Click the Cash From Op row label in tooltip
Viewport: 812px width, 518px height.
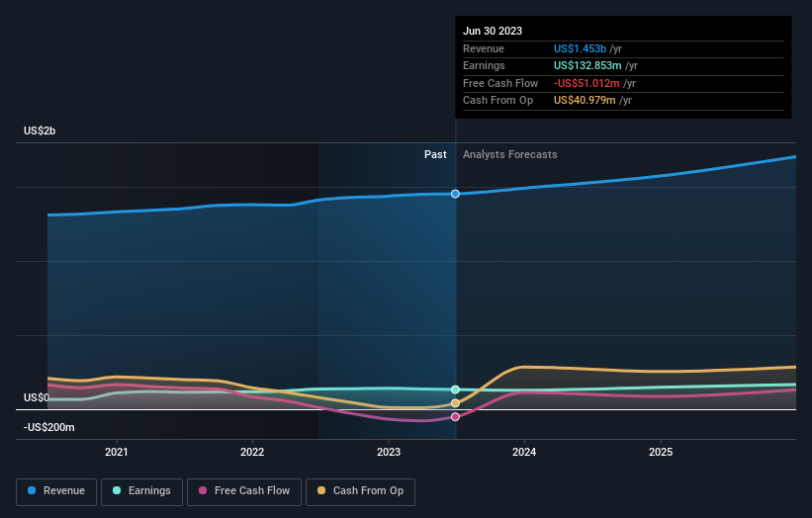click(497, 101)
